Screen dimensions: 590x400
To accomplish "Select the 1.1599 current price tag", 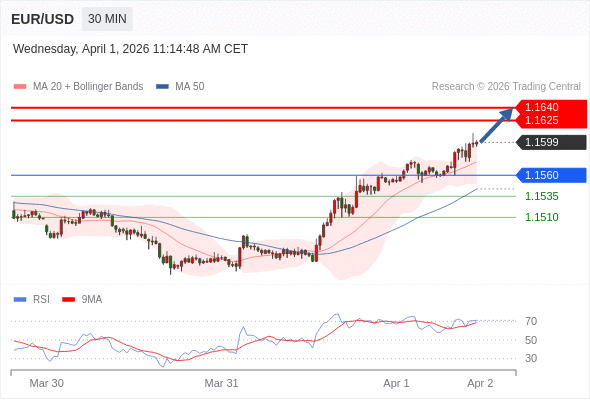I will pos(551,142).
